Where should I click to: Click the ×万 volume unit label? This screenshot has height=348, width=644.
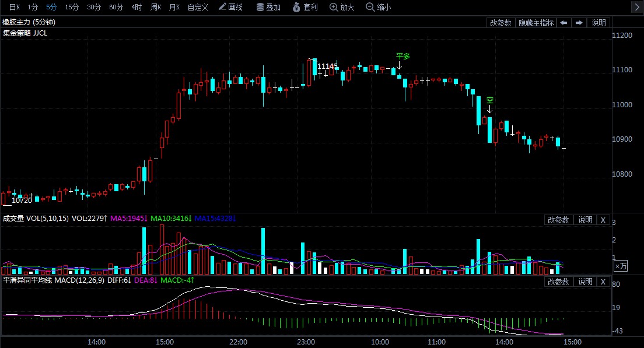(x=621, y=266)
